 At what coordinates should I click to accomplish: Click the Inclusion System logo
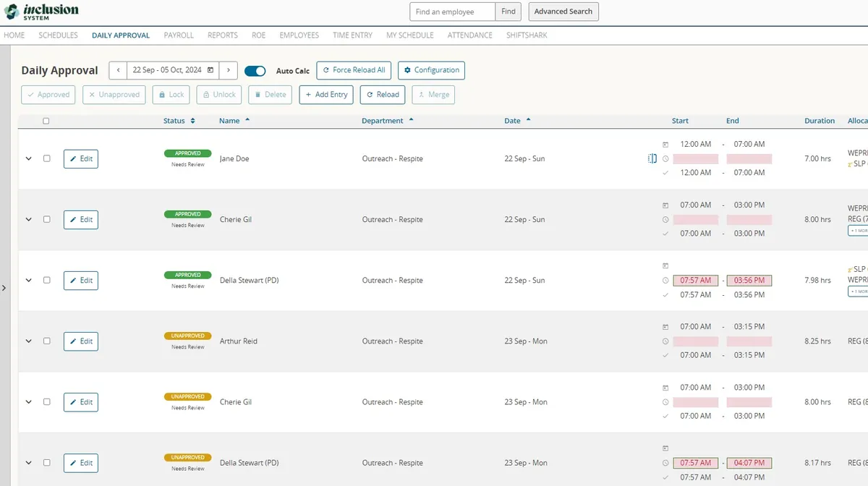41,12
